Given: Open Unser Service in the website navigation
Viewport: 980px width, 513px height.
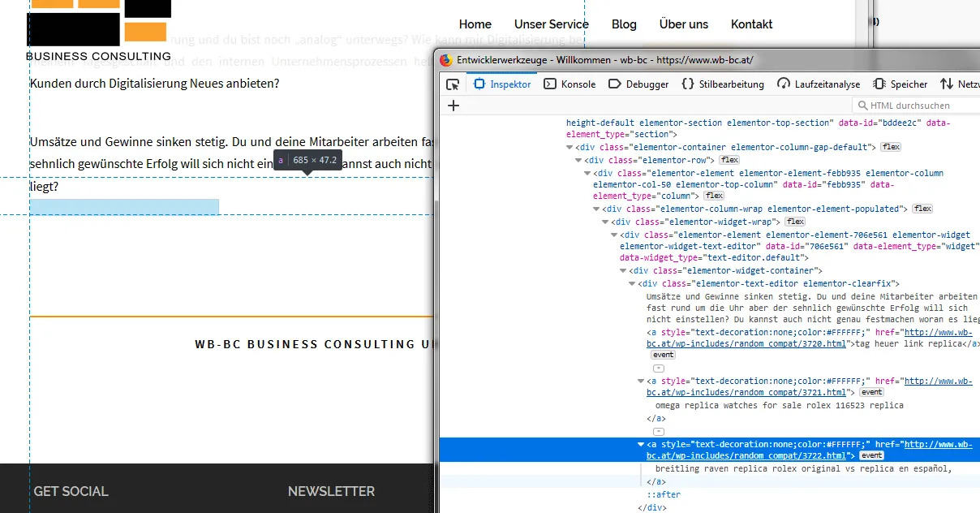Looking at the screenshot, I should click(x=552, y=24).
